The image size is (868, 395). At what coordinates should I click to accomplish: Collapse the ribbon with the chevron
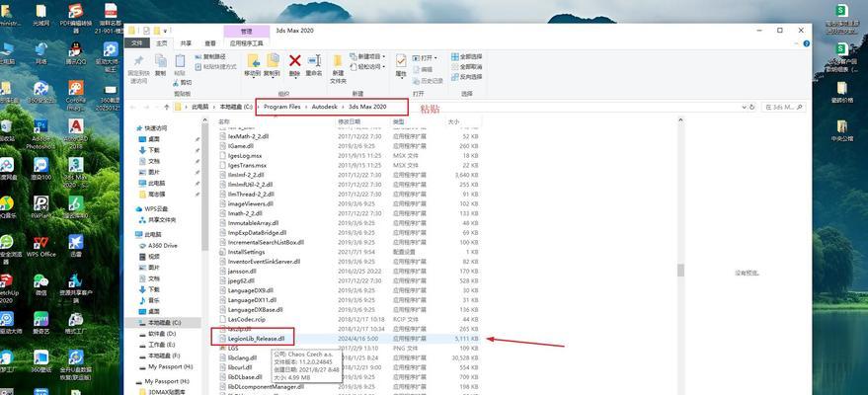pyautogui.click(x=798, y=43)
